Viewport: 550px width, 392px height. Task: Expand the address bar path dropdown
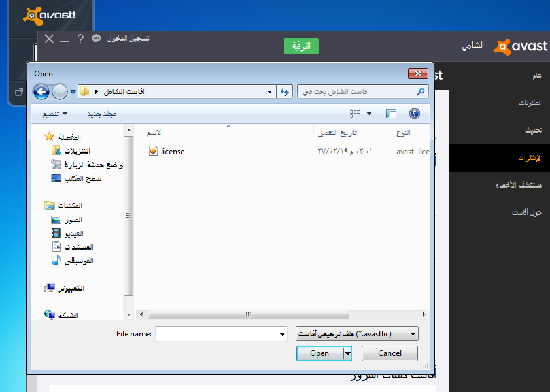pos(269,91)
